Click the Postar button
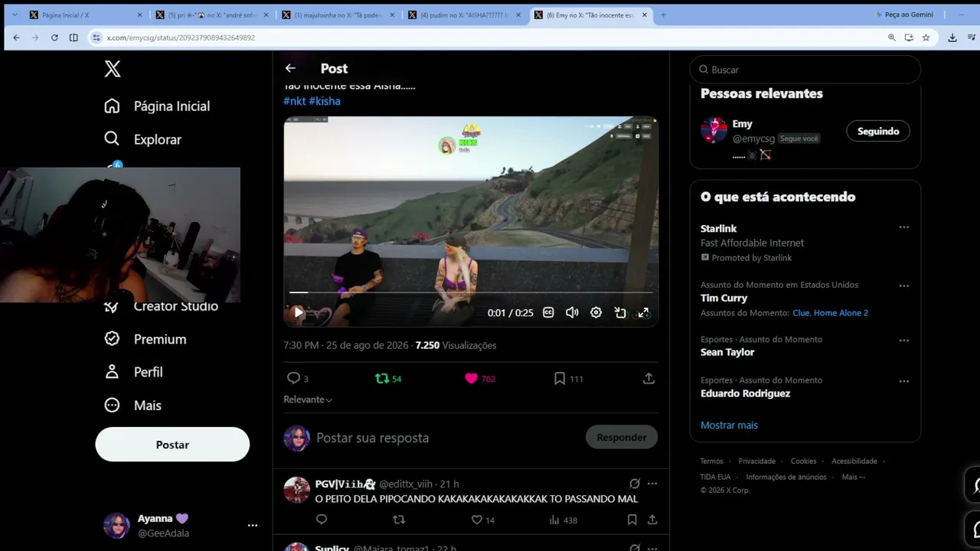The image size is (980, 551). 172,445
